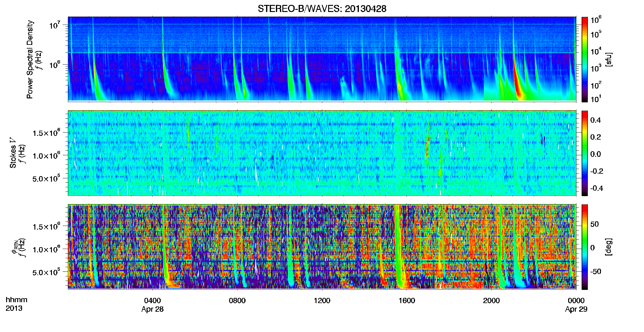This screenshot has height=332, width=644.
Task: Click the 50 label on degree colorbar
Action: (x=595, y=224)
